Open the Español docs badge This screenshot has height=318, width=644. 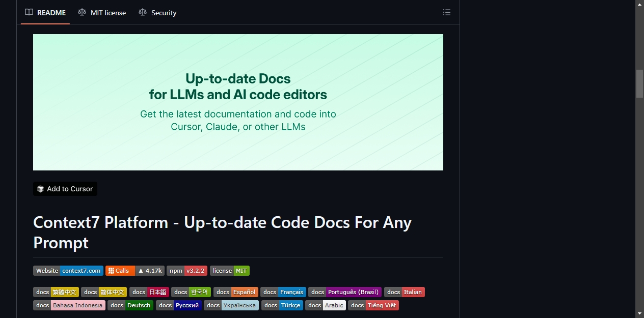click(x=236, y=292)
